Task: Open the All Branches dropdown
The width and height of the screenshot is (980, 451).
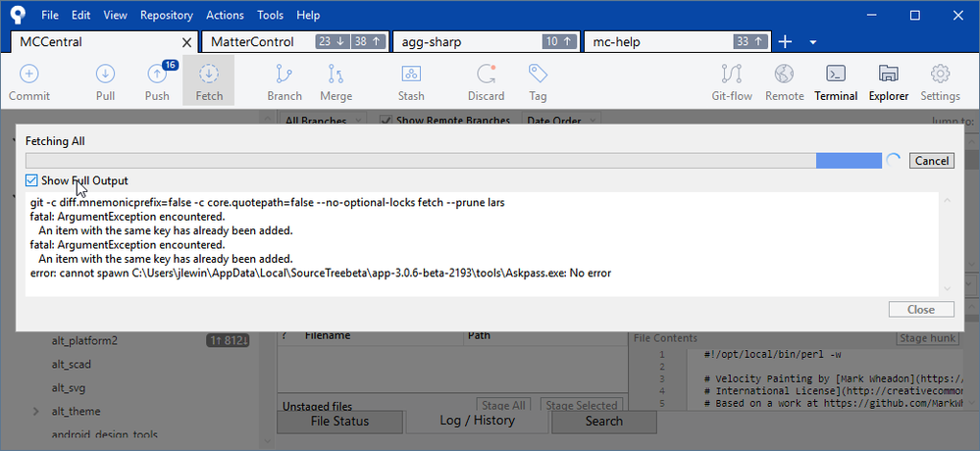Action: coord(324,121)
